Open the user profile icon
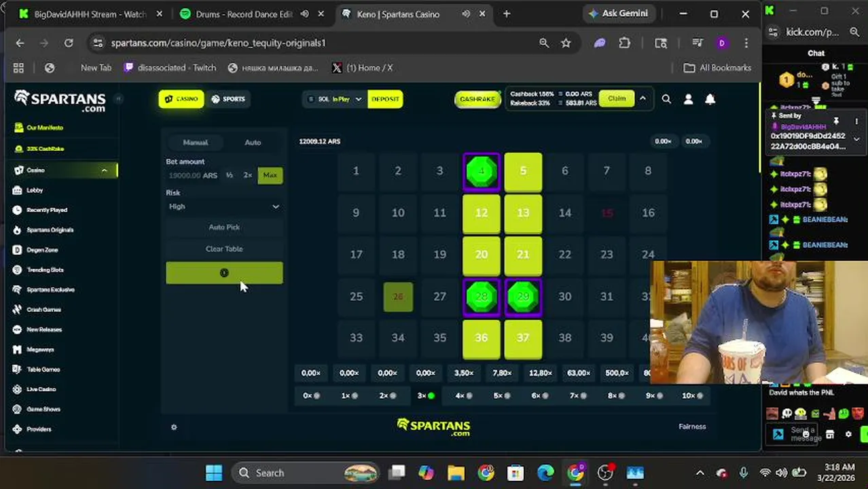The image size is (868, 489). tap(688, 99)
